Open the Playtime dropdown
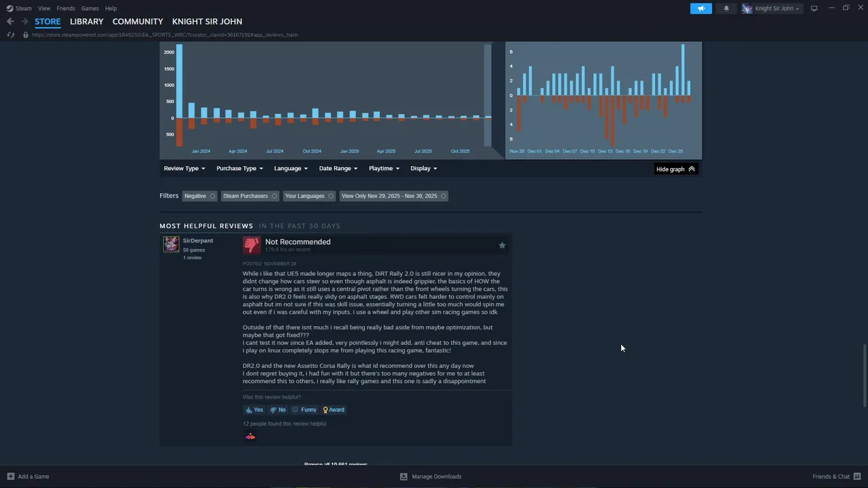This screenshot has width=868, height=488. point(384,168)
